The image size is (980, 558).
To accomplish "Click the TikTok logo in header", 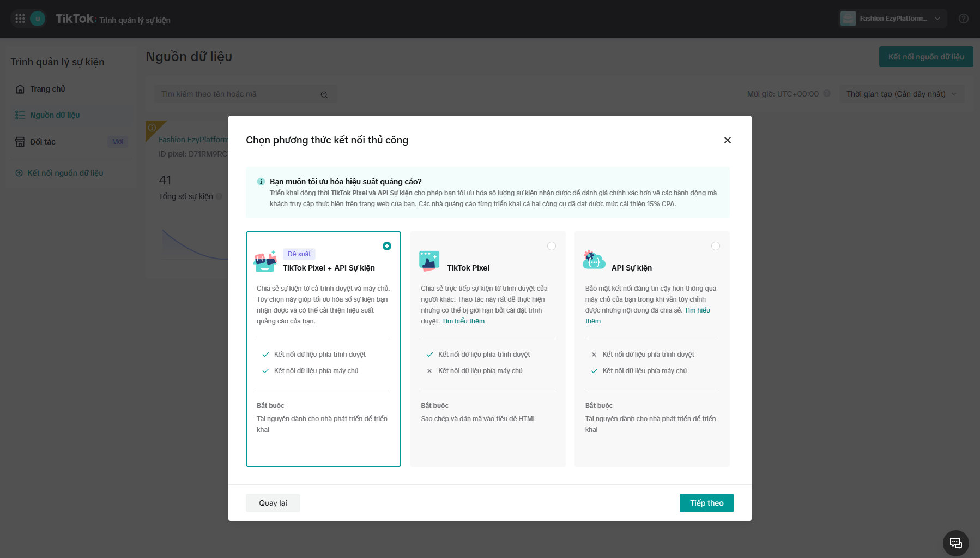I will [x=76, y=19].
